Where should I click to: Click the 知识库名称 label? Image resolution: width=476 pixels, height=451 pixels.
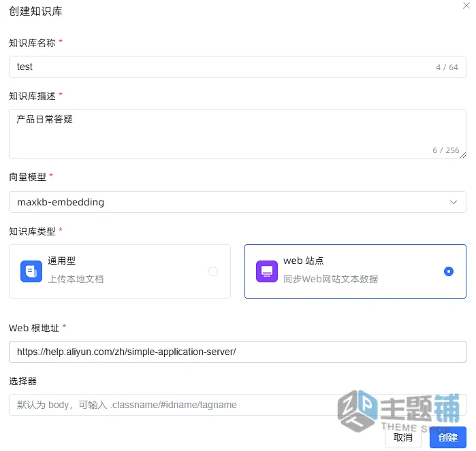pos(32,43)
